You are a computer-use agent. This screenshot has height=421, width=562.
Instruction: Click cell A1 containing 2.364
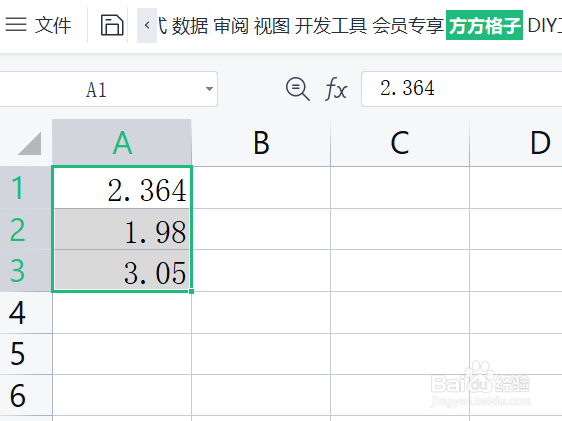(x=122, y=187)
